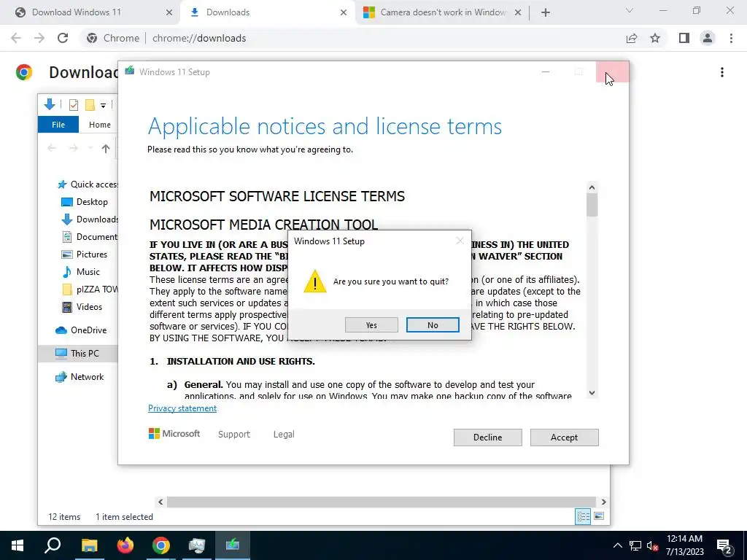
Task: Close the Downloads Chrome tab
Action: coord(344,12)
